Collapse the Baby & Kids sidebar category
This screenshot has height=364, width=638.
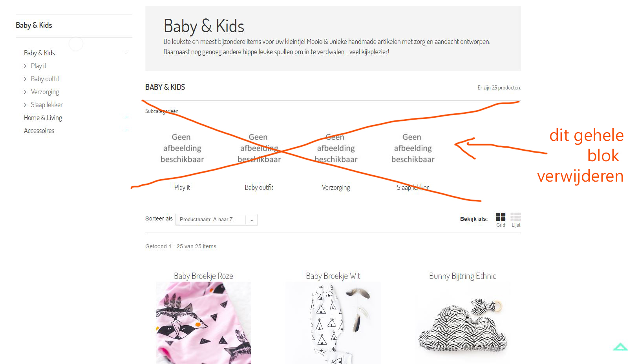pos(126,53)
